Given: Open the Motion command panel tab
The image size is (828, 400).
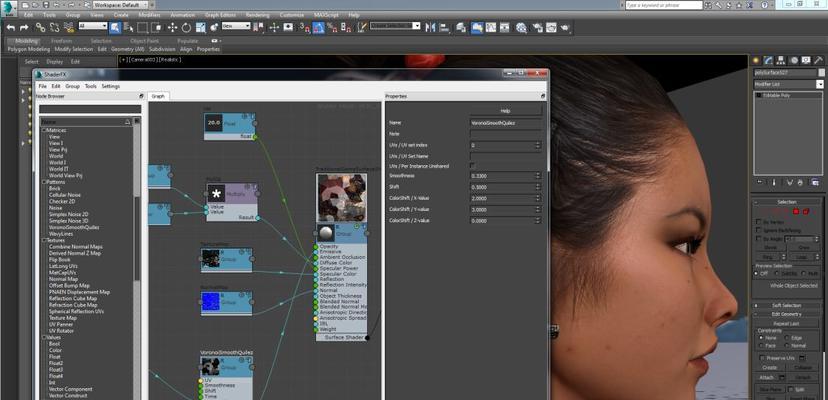Looking at the screenshot, I should 794,60.
